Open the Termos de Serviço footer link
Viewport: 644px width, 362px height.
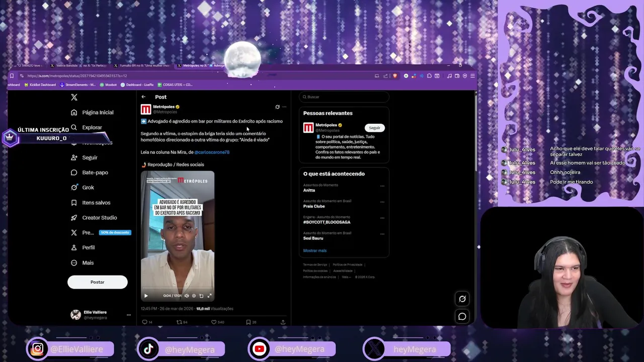(x=315, y=264)
